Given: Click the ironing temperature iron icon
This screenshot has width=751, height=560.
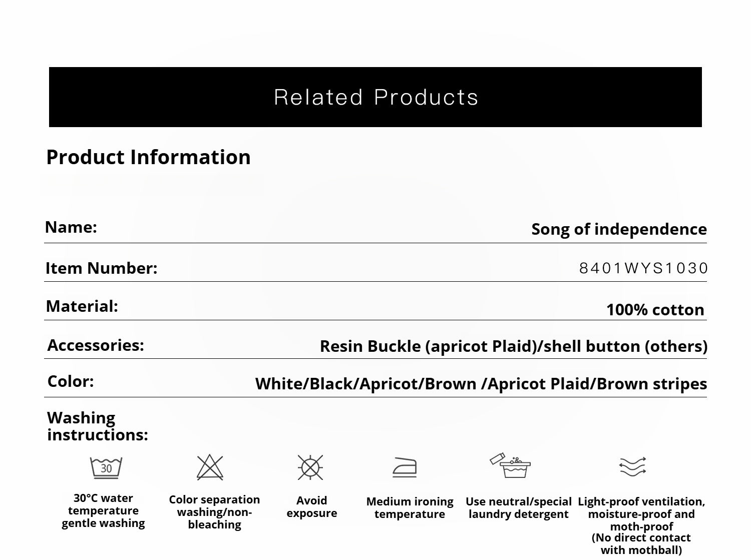Looking at the screenshot, I should (x=405, y=467).
